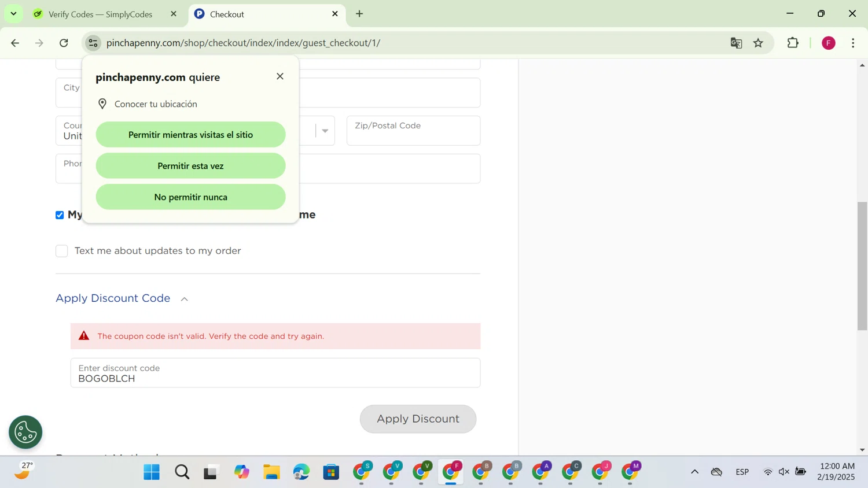The width and height of the screenshot is (868, 488).
Task: Open Task View in taskbar
Action: point(211,472)
